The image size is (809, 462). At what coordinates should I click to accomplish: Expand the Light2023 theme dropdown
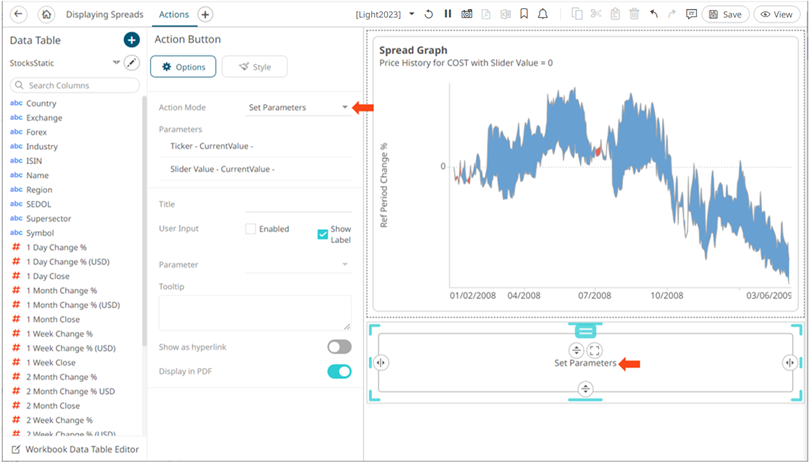(x=412, y=15)
